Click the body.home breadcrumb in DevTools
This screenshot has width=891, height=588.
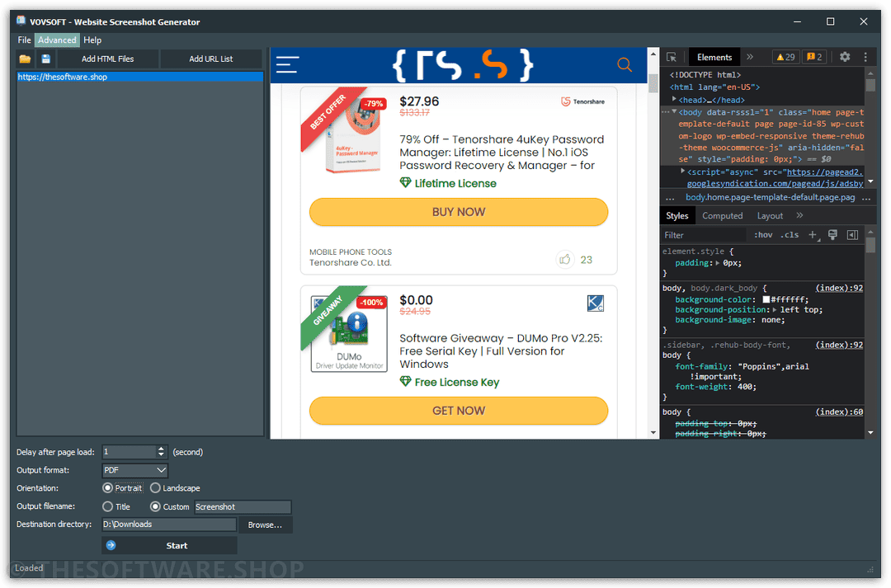coord(770,197)
